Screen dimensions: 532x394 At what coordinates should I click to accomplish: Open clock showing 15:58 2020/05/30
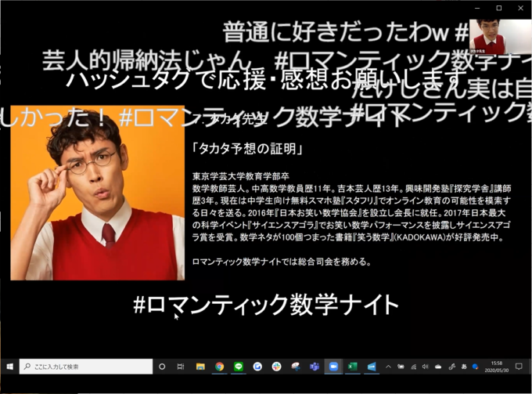tap(496, 367)
